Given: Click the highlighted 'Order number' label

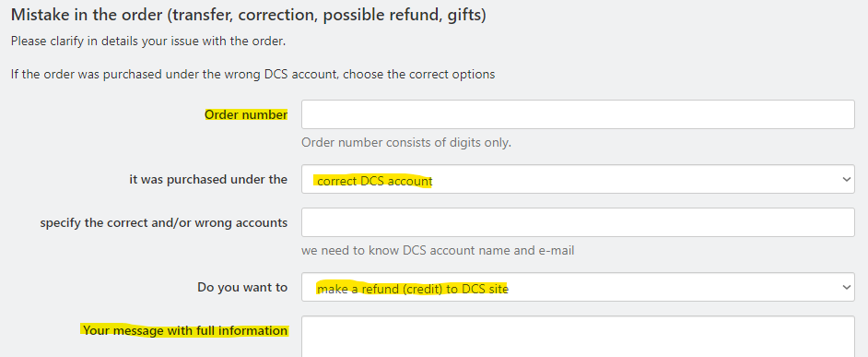Looking at the screenshot, I should click(246, 114).
